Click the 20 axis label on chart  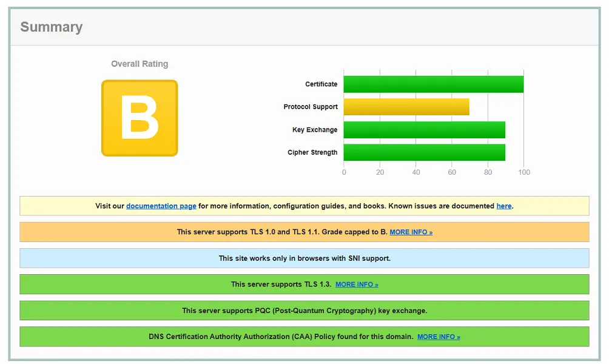click(x=380, y=172)
